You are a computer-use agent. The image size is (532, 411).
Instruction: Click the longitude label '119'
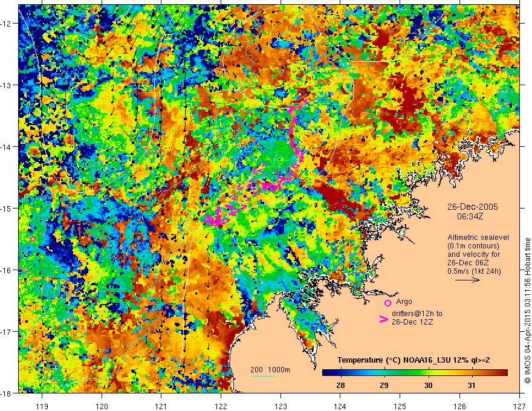point(42,406)
